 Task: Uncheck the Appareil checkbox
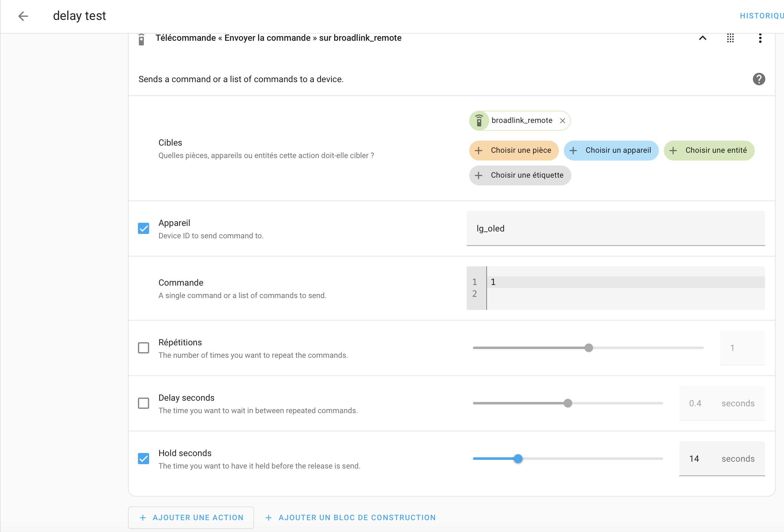[x=143, y=228]
